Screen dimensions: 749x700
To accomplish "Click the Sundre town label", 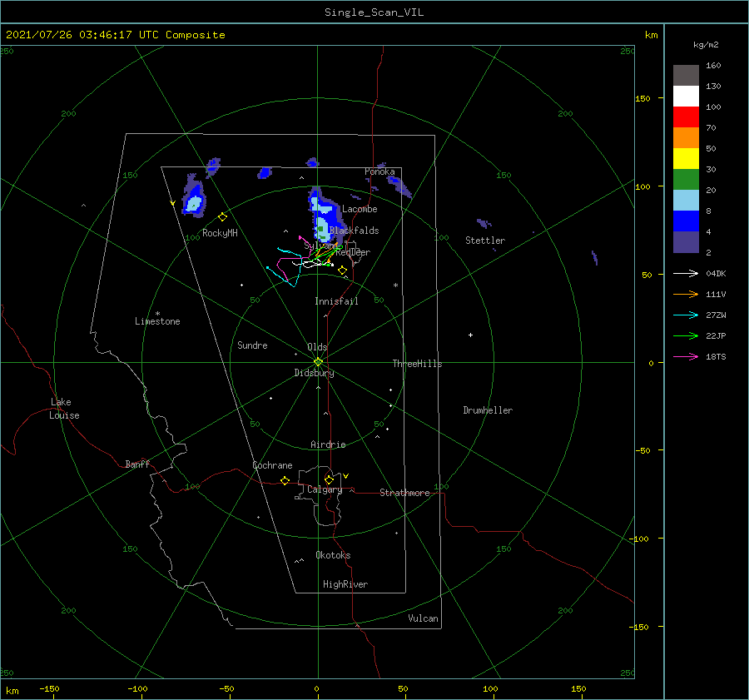I will coord(252,345).
